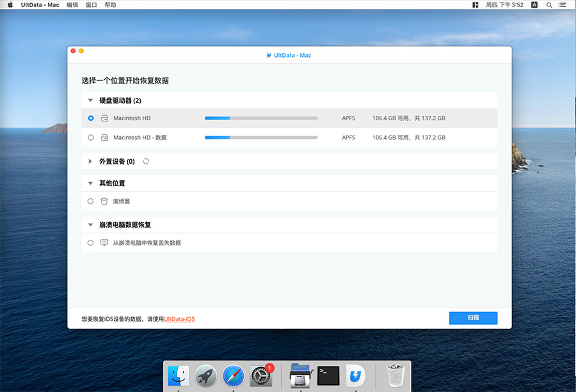Open the UltData-iOS link

point(179,319)
